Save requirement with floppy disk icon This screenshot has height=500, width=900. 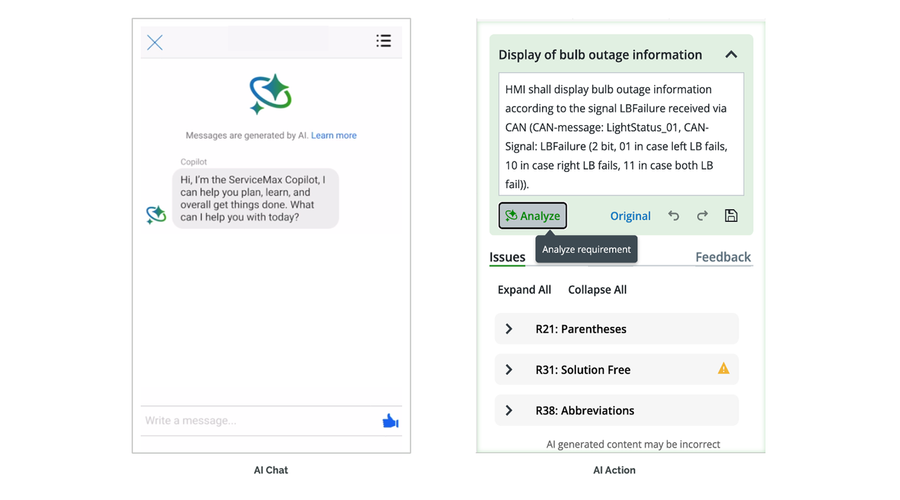tap(731, 216)
